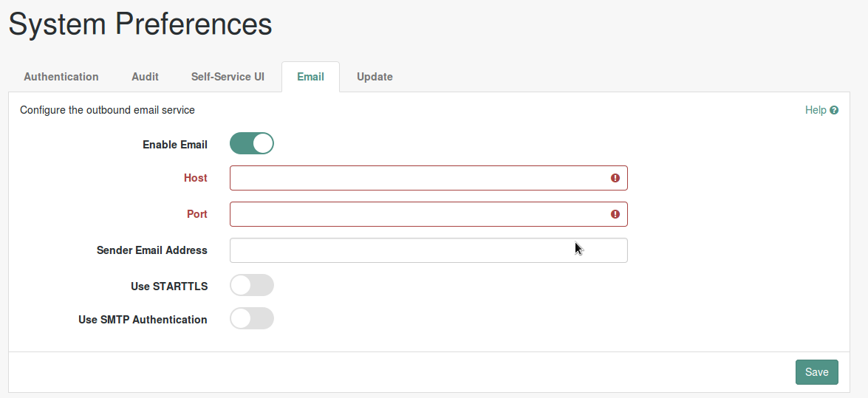Click the Enable Email label text

pyautogui.click(x=175, y=145)
